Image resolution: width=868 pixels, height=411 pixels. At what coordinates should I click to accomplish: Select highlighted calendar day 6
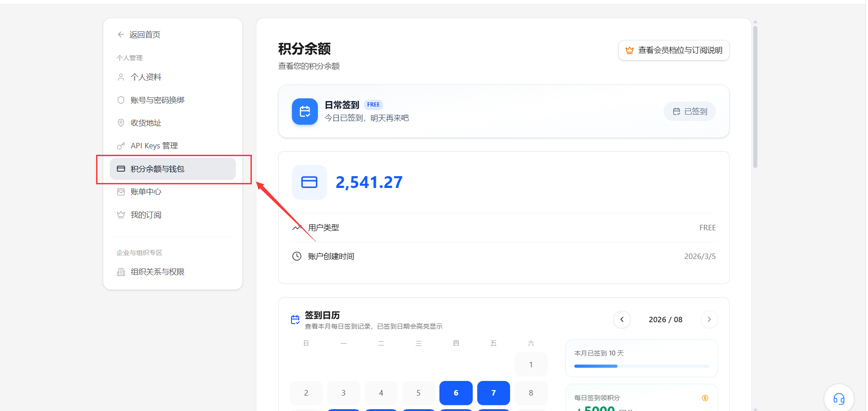456,393
